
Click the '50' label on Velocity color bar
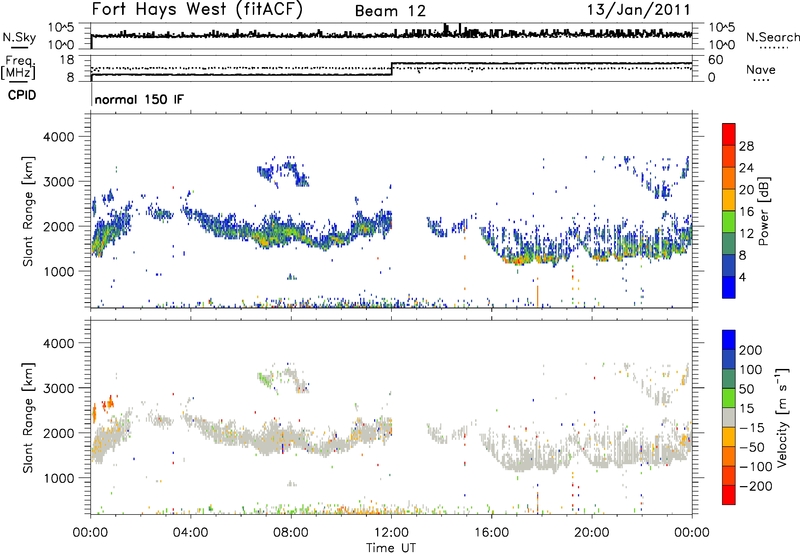(x=746, y=389)
